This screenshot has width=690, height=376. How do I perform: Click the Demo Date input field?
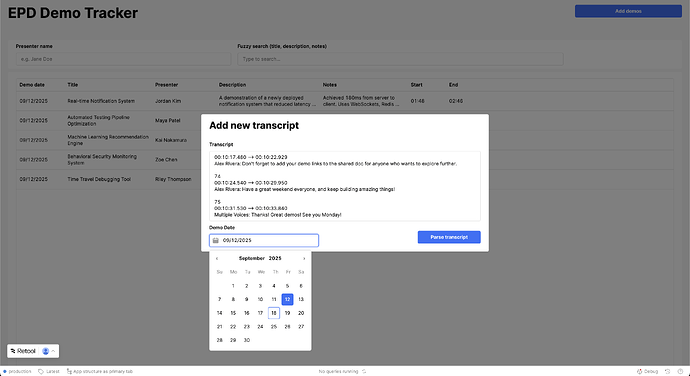pos(264,240)
